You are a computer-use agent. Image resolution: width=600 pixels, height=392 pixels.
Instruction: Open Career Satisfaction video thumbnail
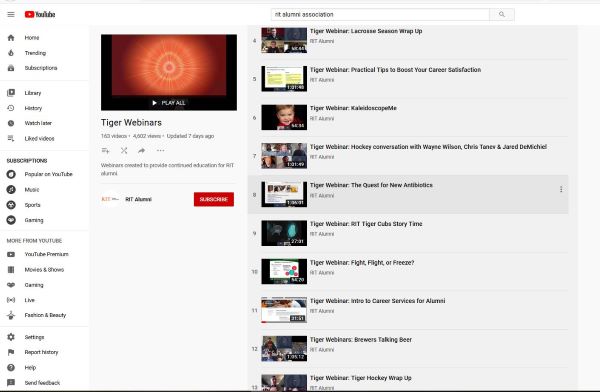(x=284, y=79)
